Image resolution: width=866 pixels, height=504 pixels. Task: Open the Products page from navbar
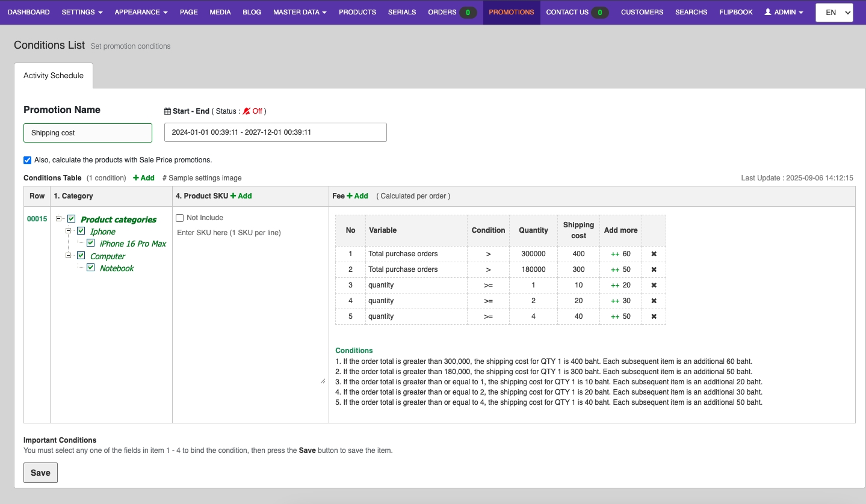(x=357, y=12)
